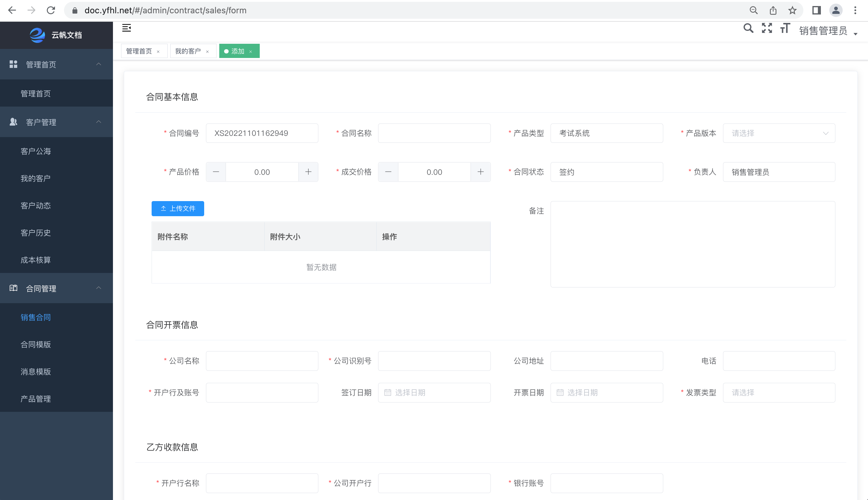
Task: Close the 管理首页 tab
Action: [158, 52]
